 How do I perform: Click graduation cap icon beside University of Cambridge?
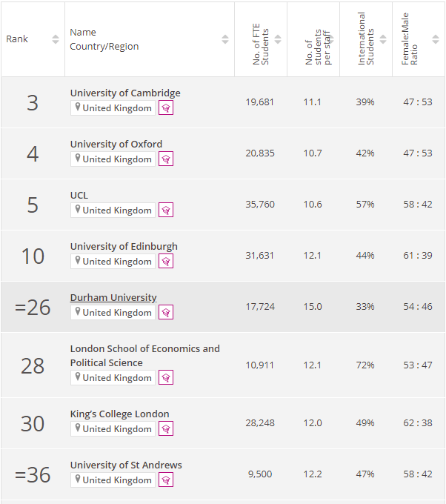coord(166,108)
